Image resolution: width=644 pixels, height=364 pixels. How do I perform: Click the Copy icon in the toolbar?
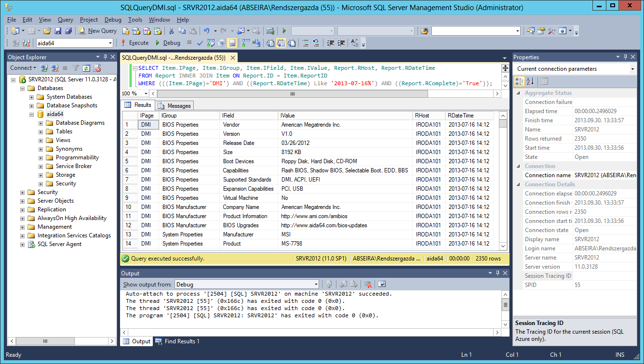pos(182,30)
